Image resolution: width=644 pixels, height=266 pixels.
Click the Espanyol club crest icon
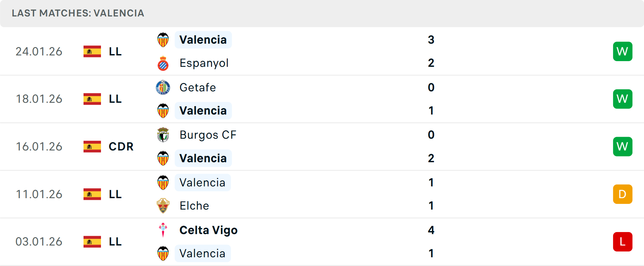[163, 63]
